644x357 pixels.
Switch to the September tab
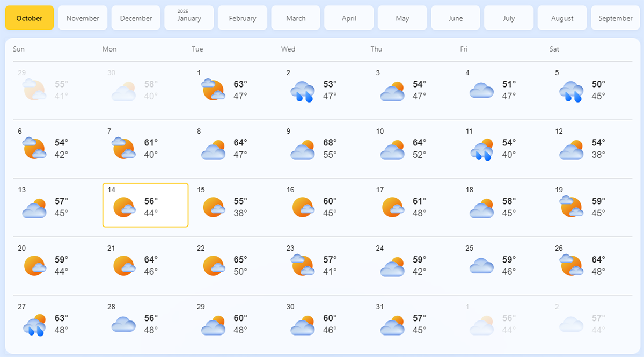click(615, 18)
